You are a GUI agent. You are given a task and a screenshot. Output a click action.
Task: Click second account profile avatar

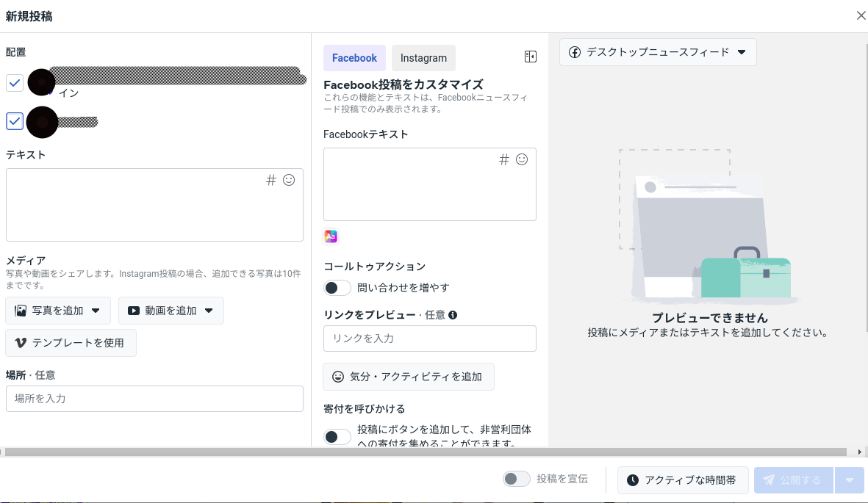[42, 123]
